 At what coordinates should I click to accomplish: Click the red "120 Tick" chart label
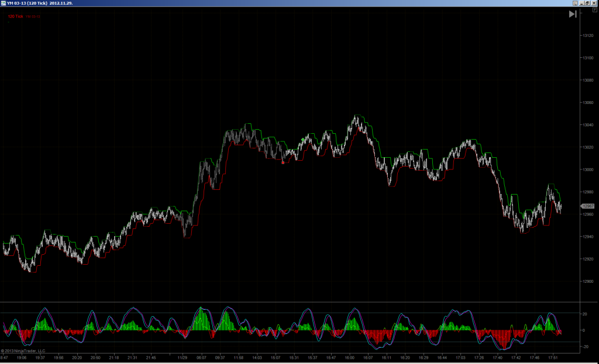(x=16, y=16)
